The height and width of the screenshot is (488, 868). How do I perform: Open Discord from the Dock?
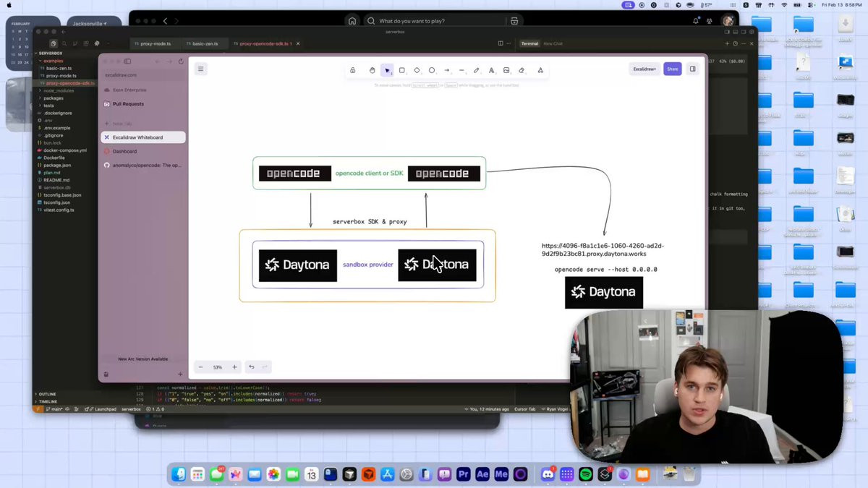548,474
